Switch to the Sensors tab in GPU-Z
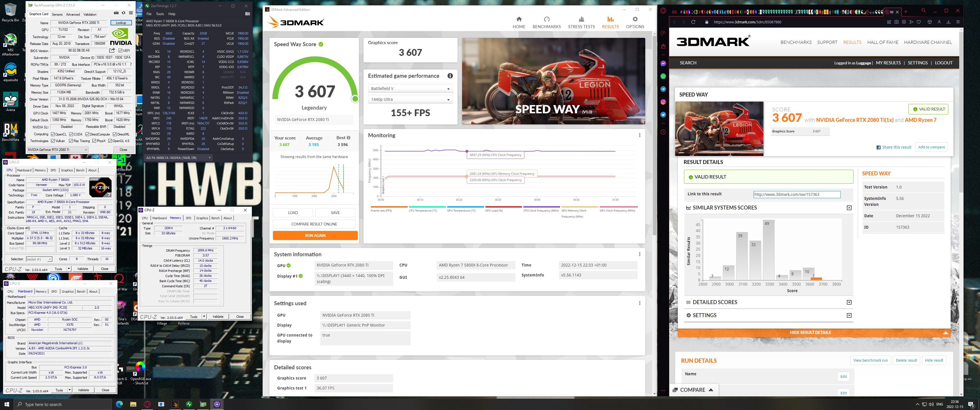This screenshot has width=980, height=410. (x=57, y=15)
